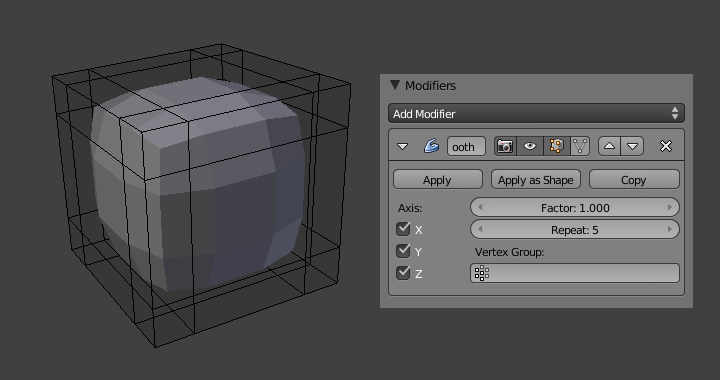
Task: Collapse the Modifiers panel triangle
Action: click(395, 85)
